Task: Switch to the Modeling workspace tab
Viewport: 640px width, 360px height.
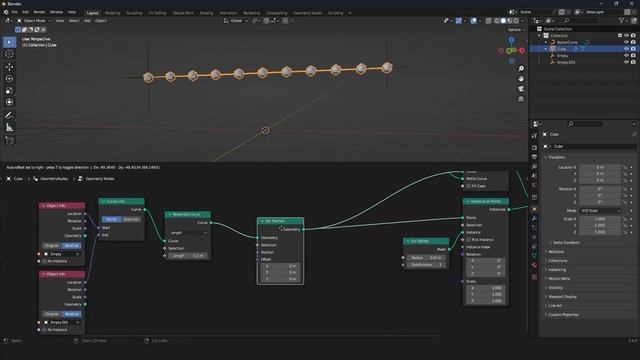Action: pos(113,13)
